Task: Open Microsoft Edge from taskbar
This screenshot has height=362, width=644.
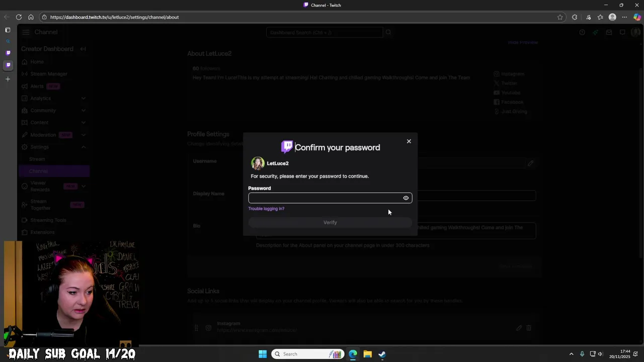Action: coord(353,354)
